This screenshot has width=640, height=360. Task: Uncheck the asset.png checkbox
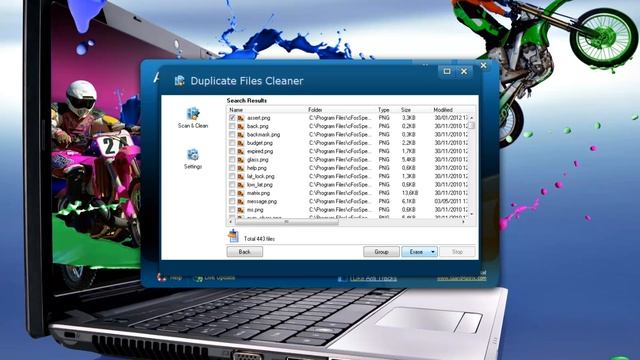232,118
